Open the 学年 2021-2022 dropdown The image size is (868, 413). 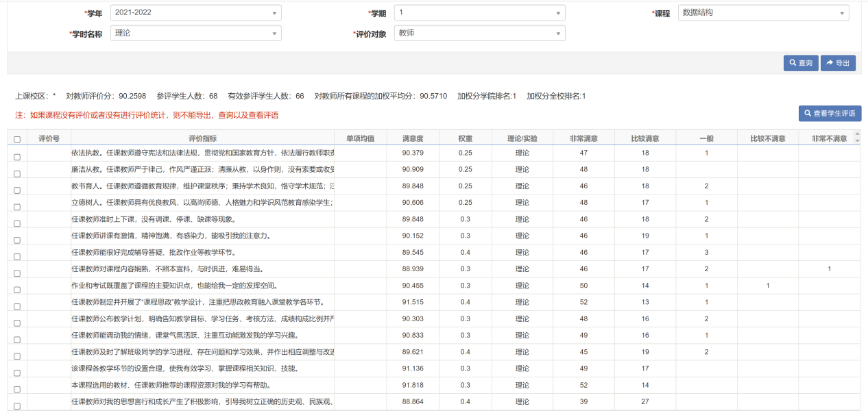pyautogui.click(x=195, y=13)
